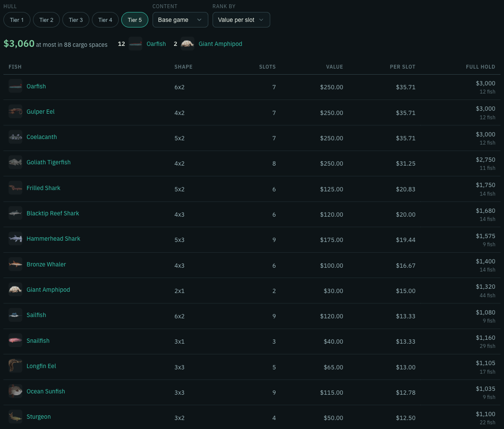Click the 29 fish count text
The image size is (504, 429).
pyautogui.click(x=487, y=346)
